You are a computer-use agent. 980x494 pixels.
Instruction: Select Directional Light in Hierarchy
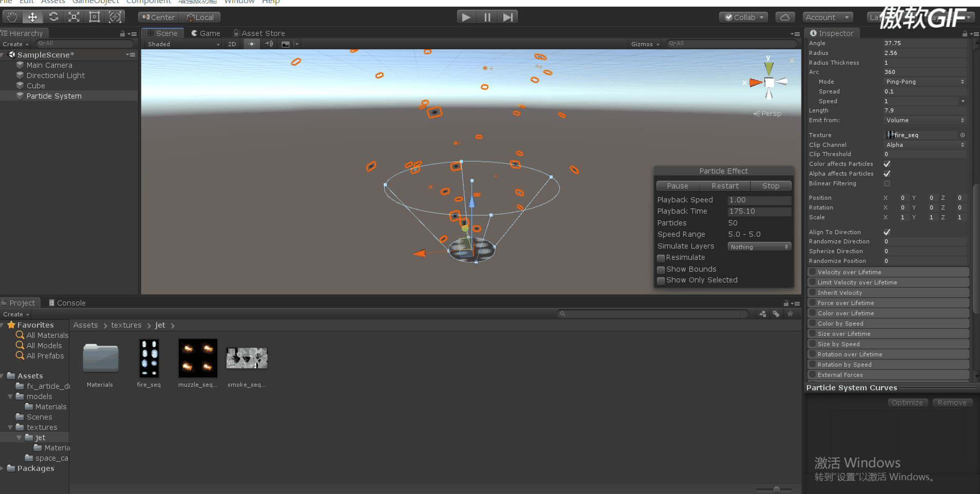tap(55, 75)
